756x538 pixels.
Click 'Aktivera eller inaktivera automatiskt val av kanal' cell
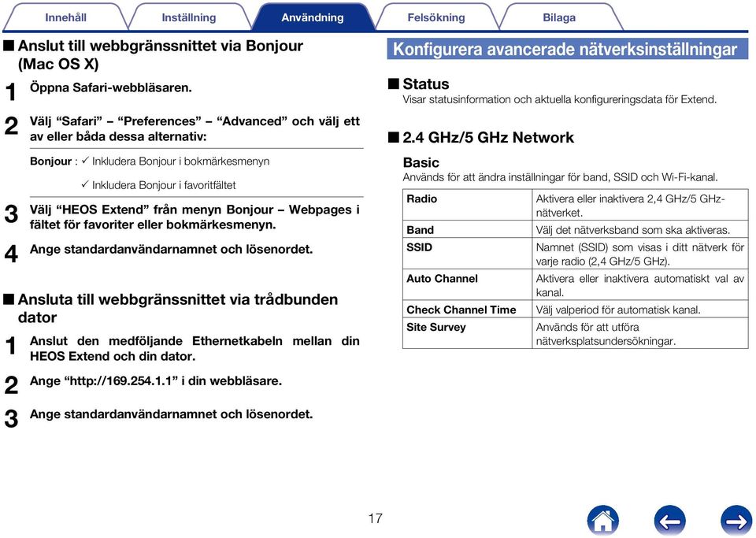pyautogui.click(x=639, y=285)
